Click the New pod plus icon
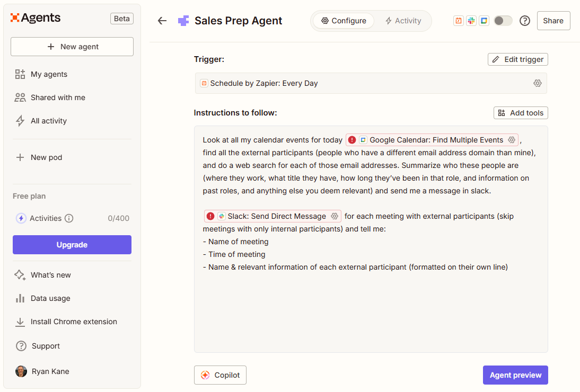This screenshot has width=580, height=392. click(x=20, y=157)
